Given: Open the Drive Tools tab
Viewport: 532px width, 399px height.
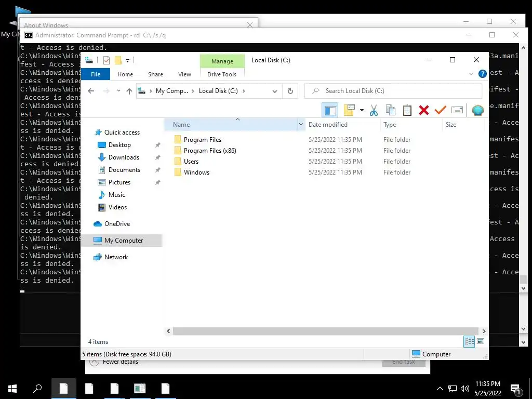Looking at the screenshot, I should click(x=222, y=74).
